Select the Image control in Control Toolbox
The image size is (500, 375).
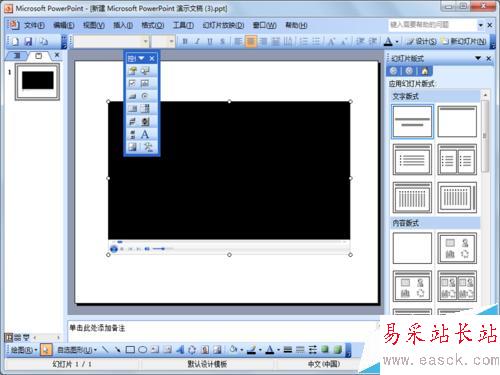(132, 147)
